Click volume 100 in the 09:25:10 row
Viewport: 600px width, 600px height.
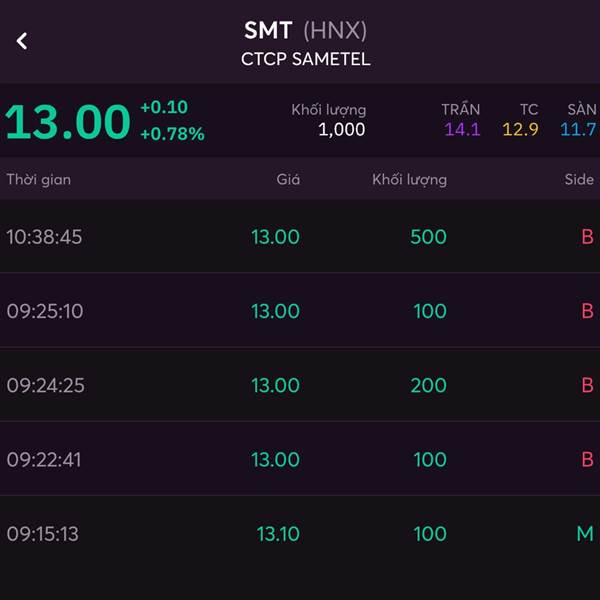[x=430, y=311]
